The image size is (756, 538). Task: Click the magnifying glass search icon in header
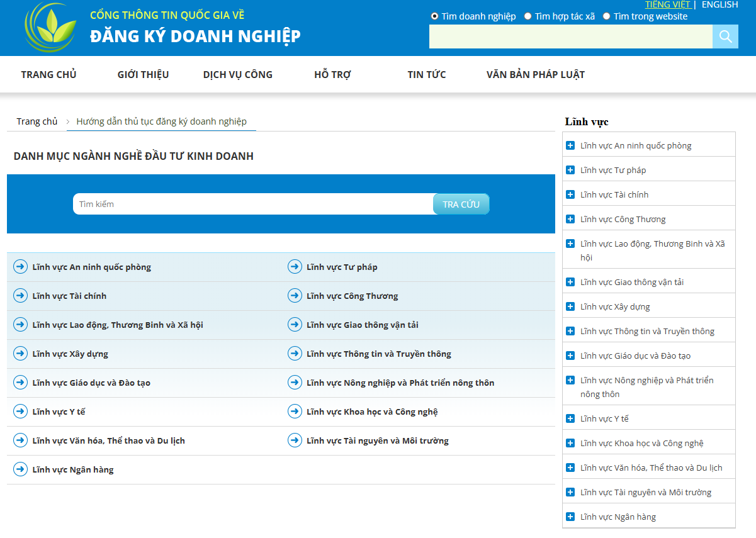[725, 36]
